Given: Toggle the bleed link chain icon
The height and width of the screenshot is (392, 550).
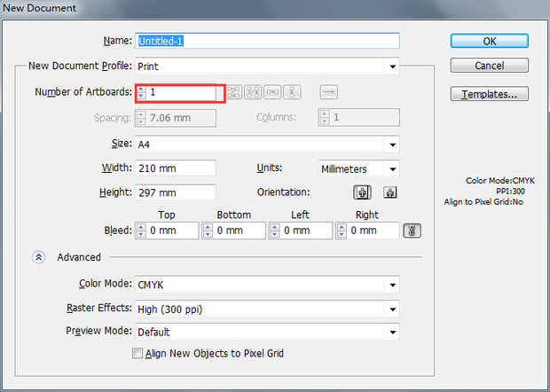Looking at the screenshot, I should tap(412, 231).
